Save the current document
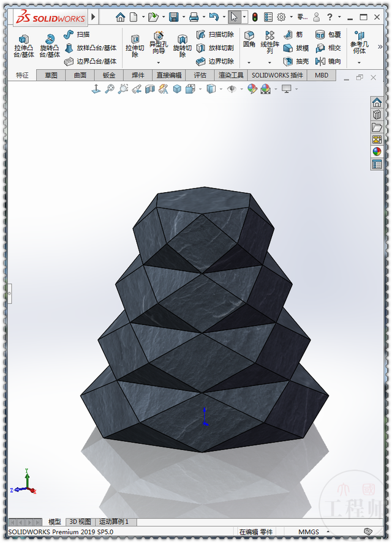 pyautogui.click(x=174, y=17)
